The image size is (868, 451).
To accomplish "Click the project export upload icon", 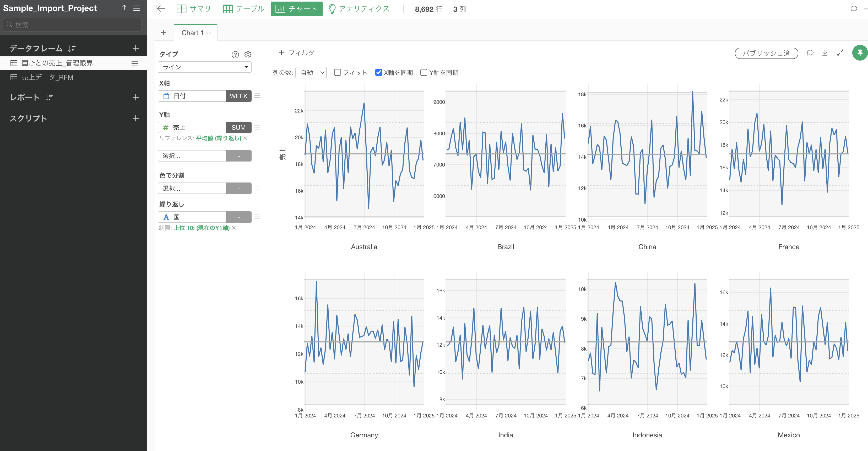I will [124, 8].
